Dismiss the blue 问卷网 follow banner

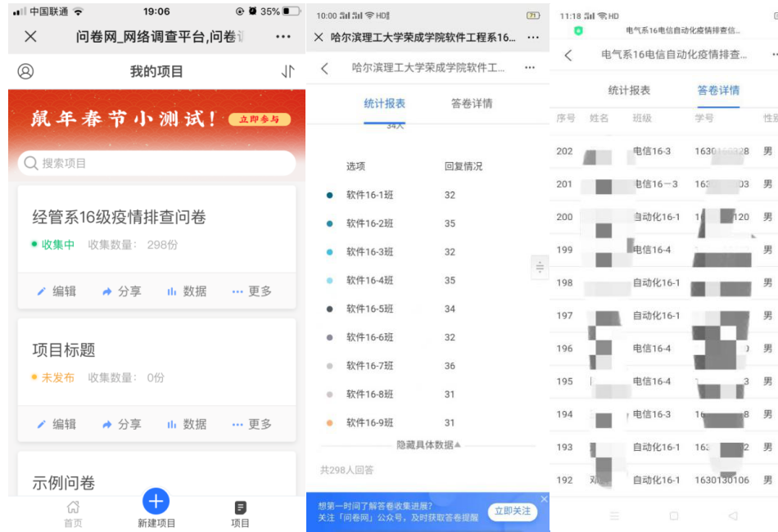(x=544, y=498)
